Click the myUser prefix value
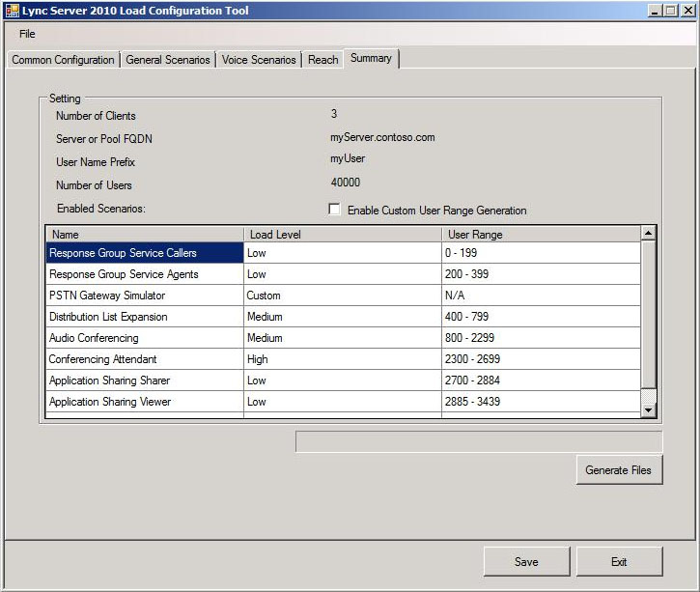The width and height of the screenshot is (700, 592). 348,159
